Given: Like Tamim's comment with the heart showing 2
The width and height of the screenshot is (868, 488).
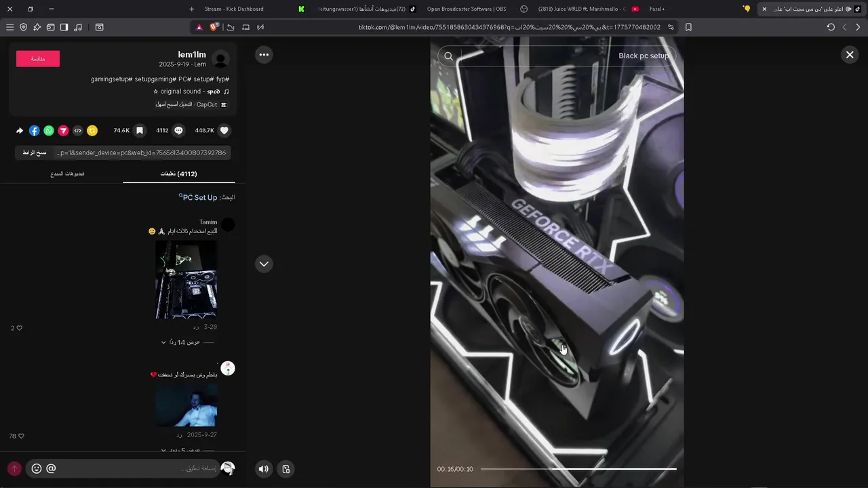Looking at the screenshot, I should click(19, 328).
